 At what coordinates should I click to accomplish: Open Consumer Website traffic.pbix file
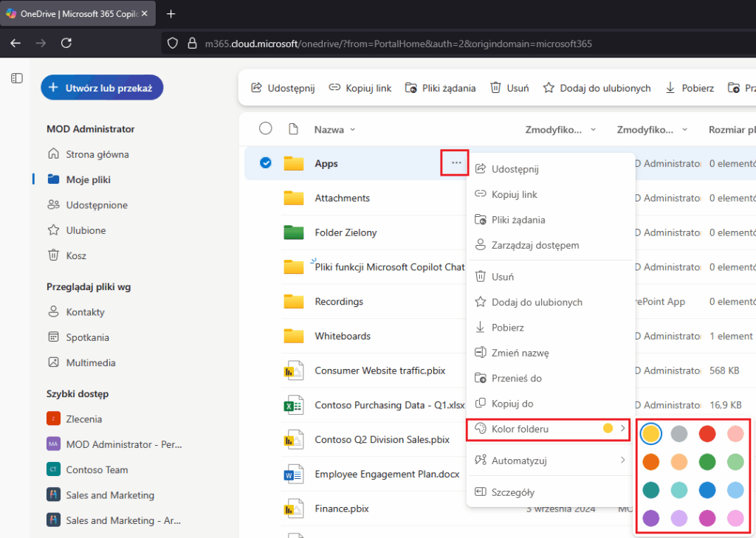(x=380, y=370)
